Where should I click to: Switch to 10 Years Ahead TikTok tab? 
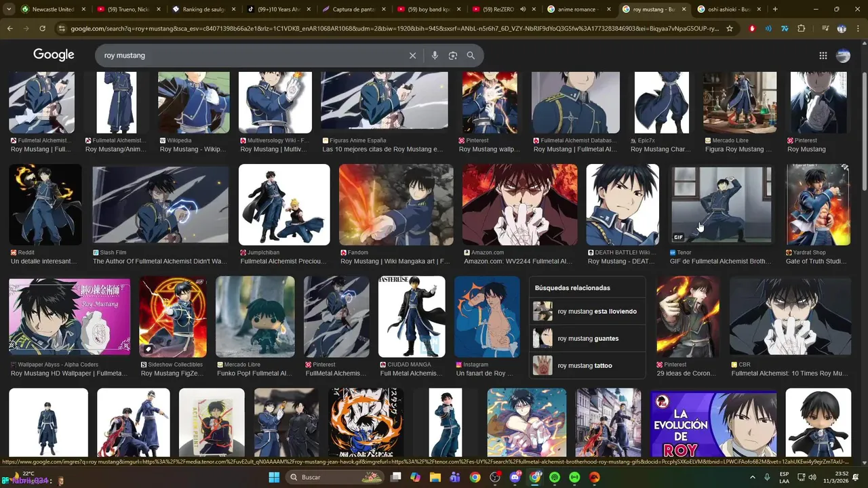click(x=279, y=9)
